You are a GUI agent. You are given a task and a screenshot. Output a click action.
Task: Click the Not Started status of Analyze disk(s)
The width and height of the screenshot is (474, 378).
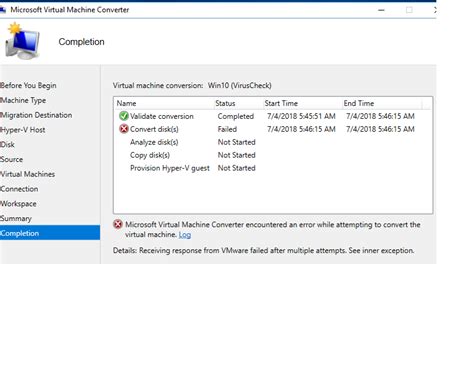236,142
